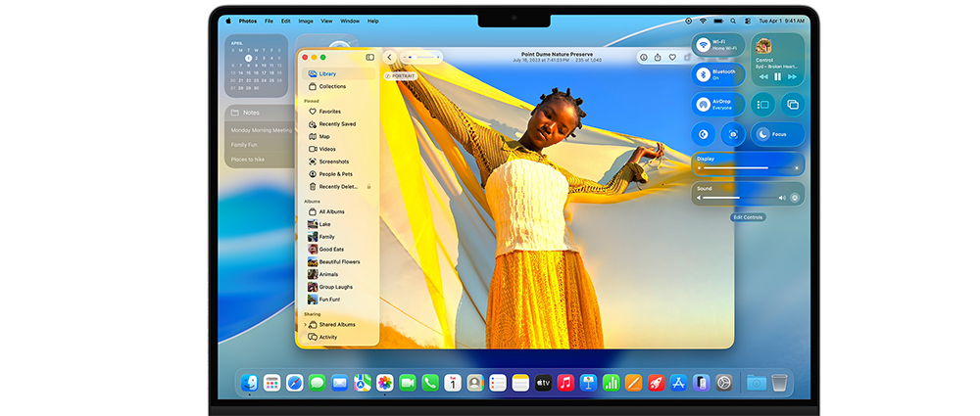Viewport: 980px width, 416px height.
Task: Expand Shared Albums with its chevron
Action: point(305,324)
